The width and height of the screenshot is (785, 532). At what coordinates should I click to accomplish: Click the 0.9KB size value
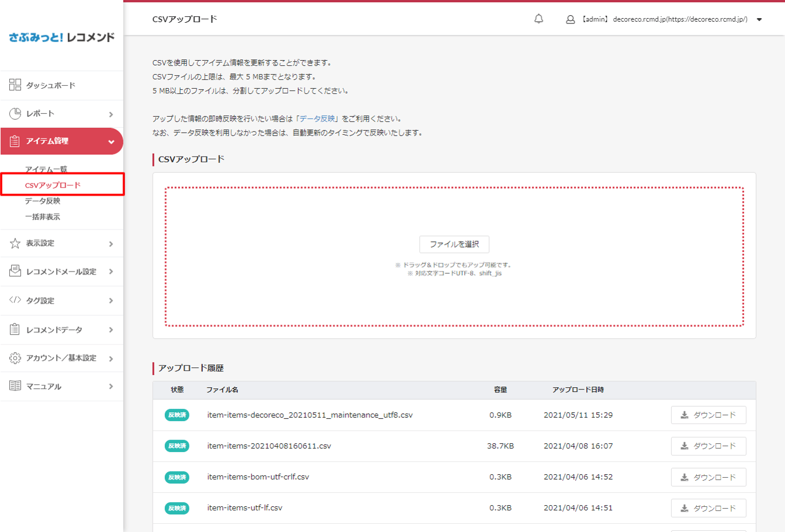coord(500,415)
